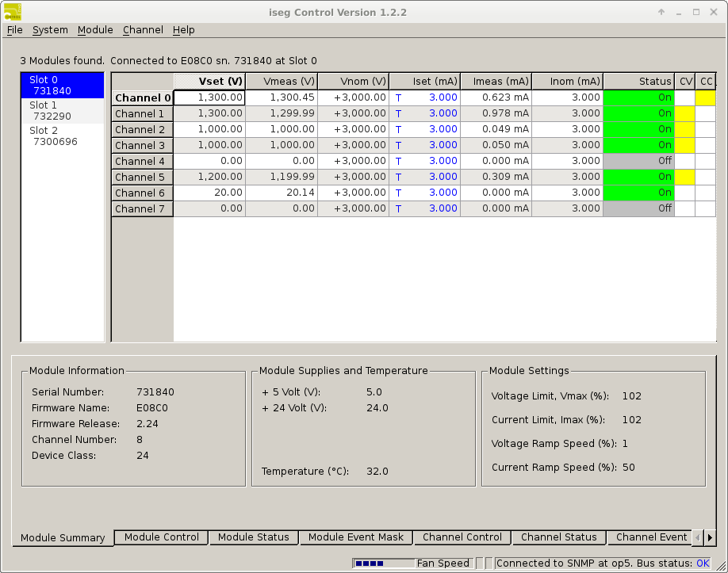Switch to the Channel Status tab
Screen dimensions: 728x573
(x=558, y=537)
